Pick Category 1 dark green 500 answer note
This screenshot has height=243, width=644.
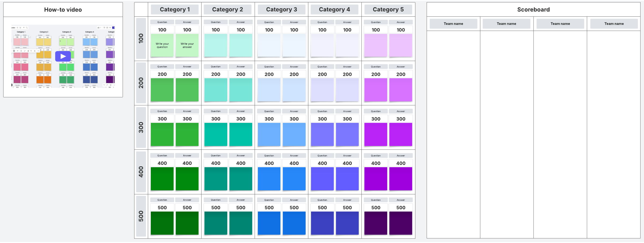tap(187, 223)
